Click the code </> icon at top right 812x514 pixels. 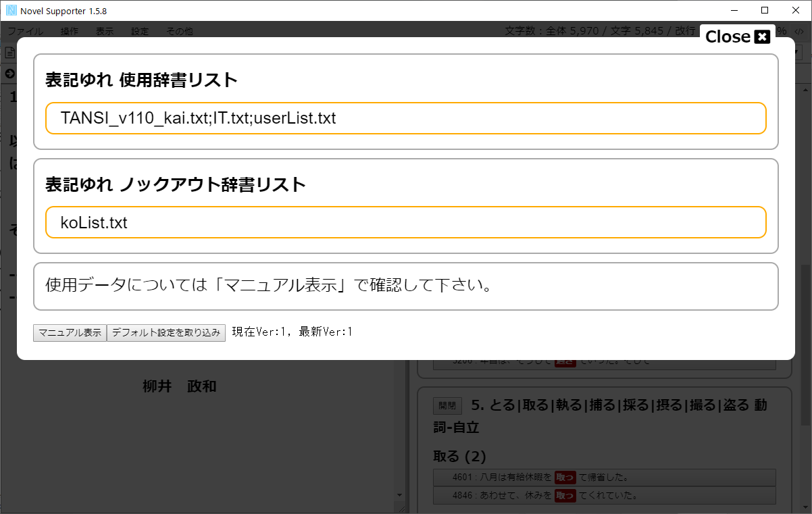tap(798, 31)
